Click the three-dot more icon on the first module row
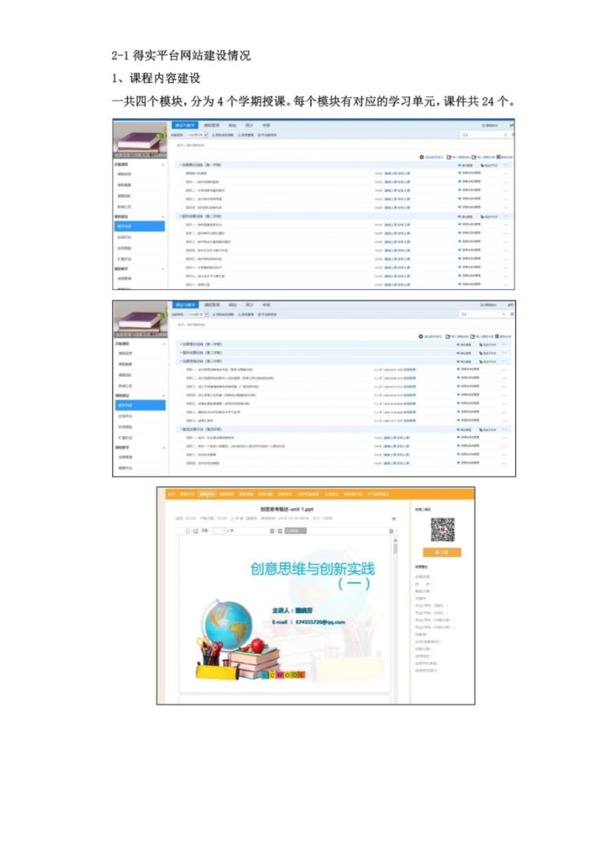 click(506, 165)
